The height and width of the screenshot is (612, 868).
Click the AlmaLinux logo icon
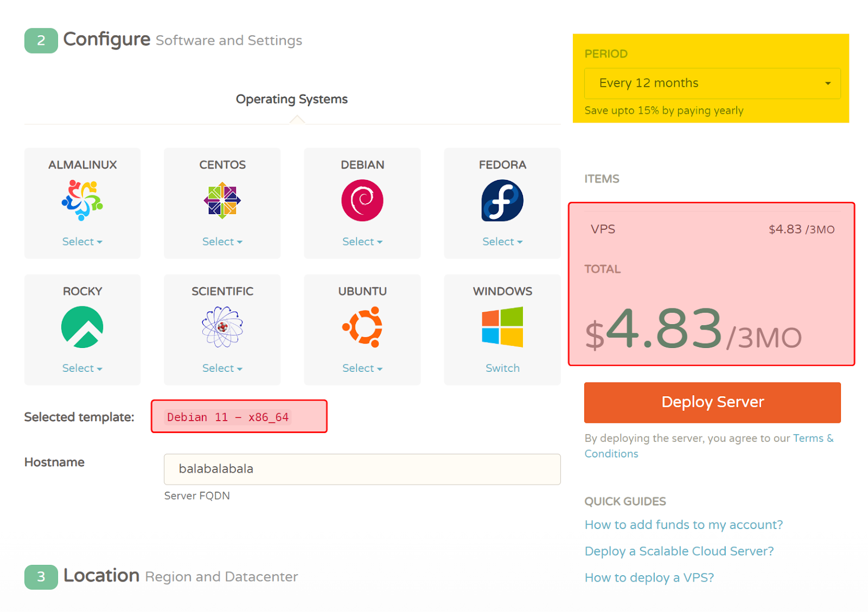point(82,201)
